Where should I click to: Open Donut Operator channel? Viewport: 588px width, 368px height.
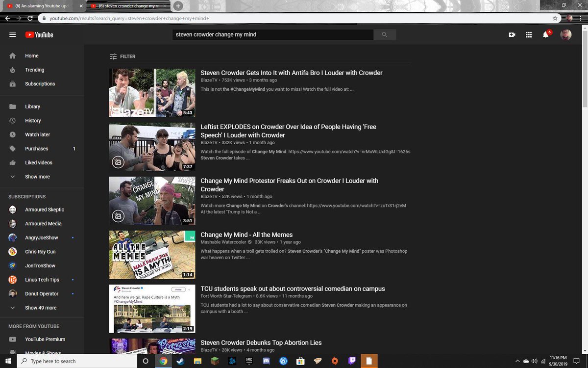pyautogui.click(x=42, y=293)
